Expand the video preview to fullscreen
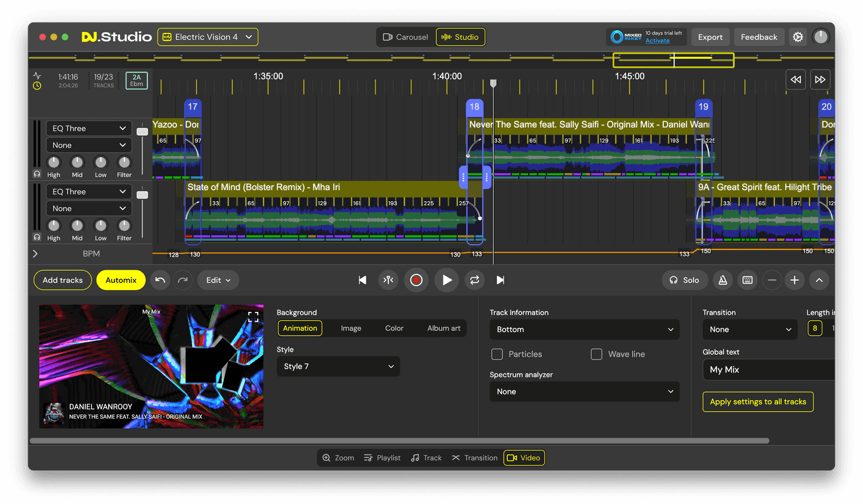The image size is (863, 504). point(252,316)
